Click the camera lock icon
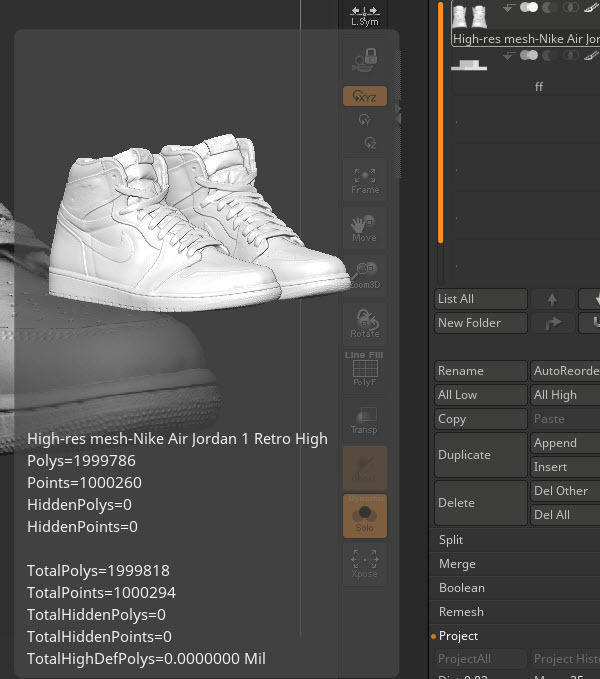The width and height of the screenshot is (600, 679). [x=365, y=60]
